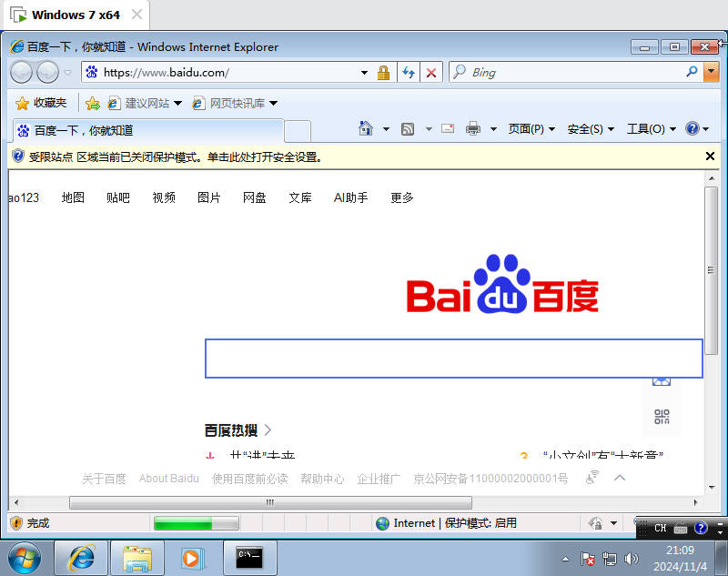
Task: Click the Back navigation button
Action: tap(21, 73)
